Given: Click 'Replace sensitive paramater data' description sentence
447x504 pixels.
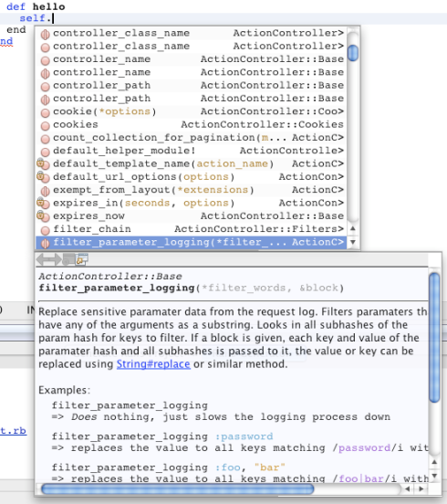Looking at the screenshot, I should click(x=233, y=311).
